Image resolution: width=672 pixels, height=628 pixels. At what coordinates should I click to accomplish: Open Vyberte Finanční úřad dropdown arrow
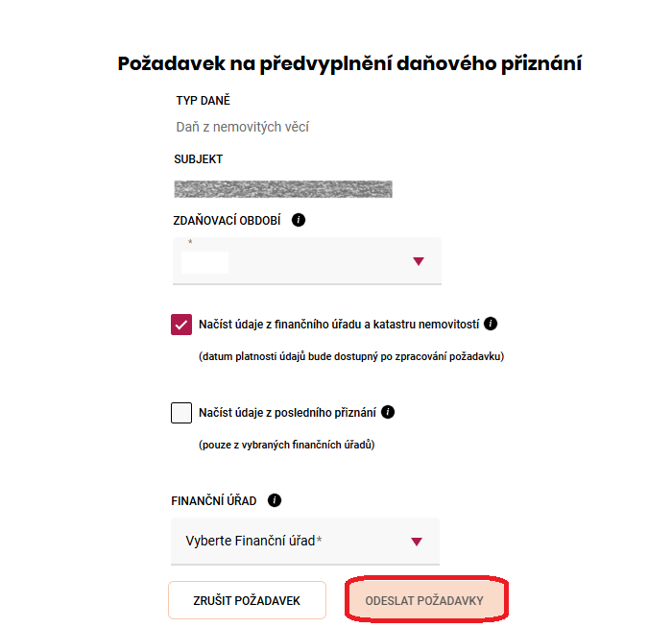point(417,542)
